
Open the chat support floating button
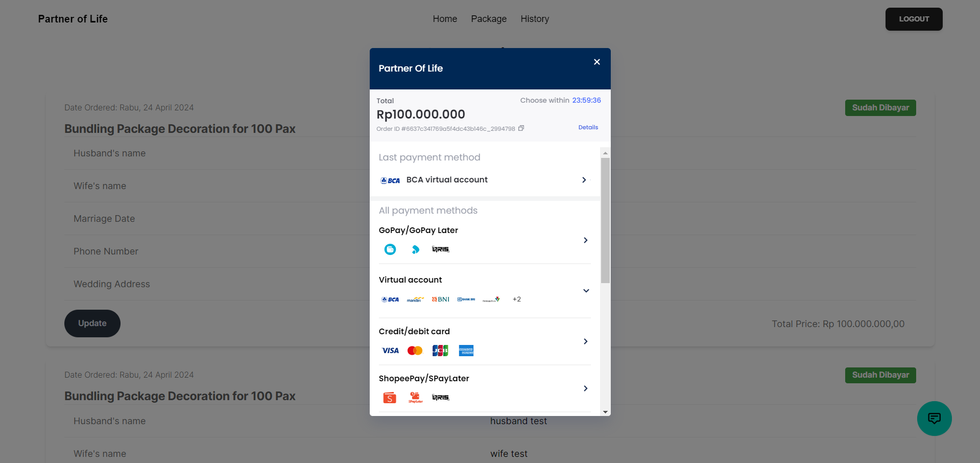(x=934, y=419)
